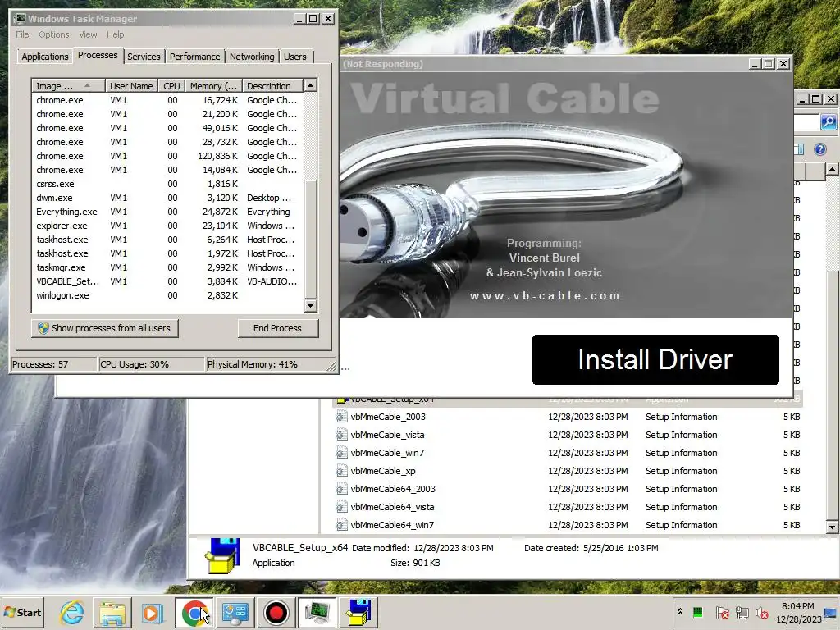Click the www.vb-cable.com text in installer

click(545, 295)
